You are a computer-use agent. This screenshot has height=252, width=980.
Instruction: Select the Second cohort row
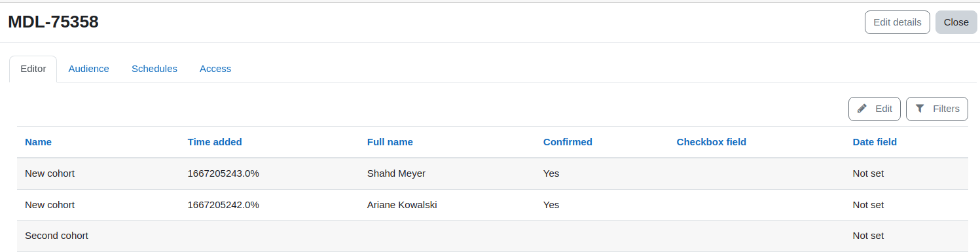pos(492,236)
